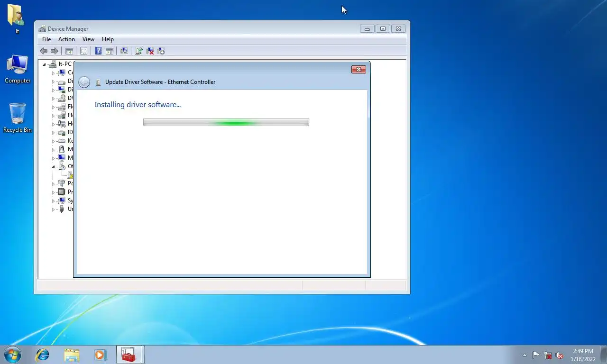Click Scan for hardware changes toolbar icon

tap(124, 51)
